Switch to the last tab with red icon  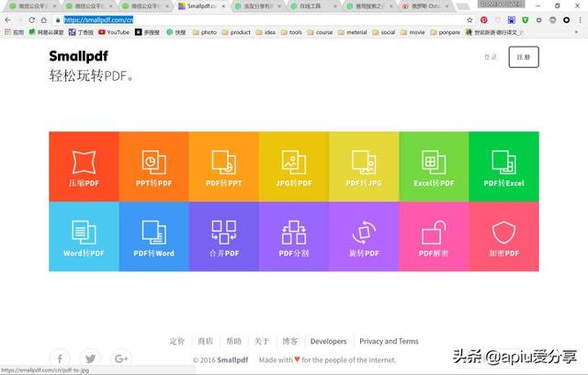(425, 6)
